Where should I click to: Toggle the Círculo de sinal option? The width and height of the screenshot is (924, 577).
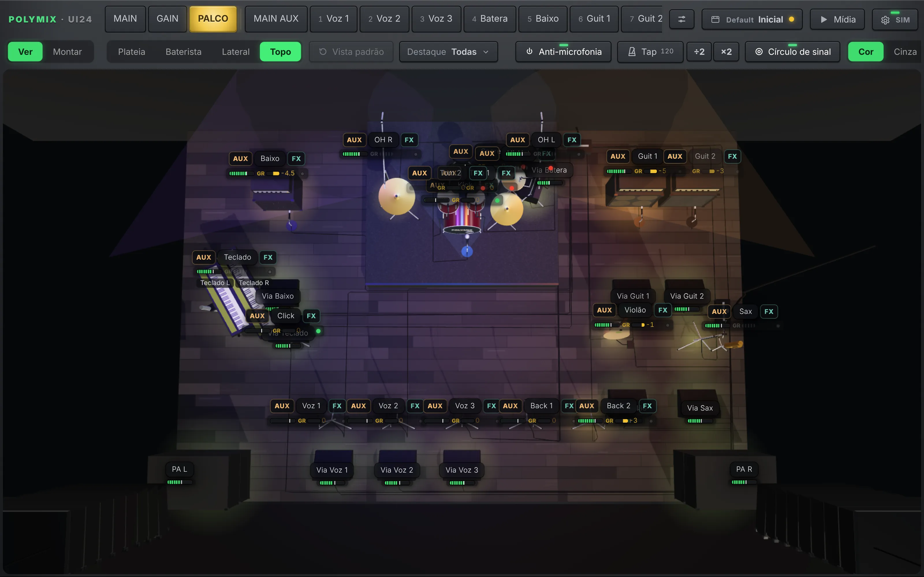792,52
